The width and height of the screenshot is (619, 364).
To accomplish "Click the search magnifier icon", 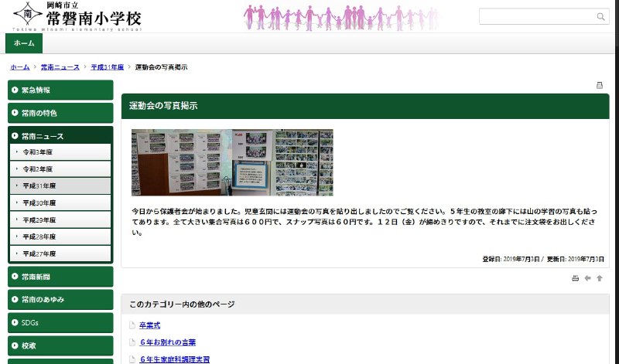I will coord(600,17).
